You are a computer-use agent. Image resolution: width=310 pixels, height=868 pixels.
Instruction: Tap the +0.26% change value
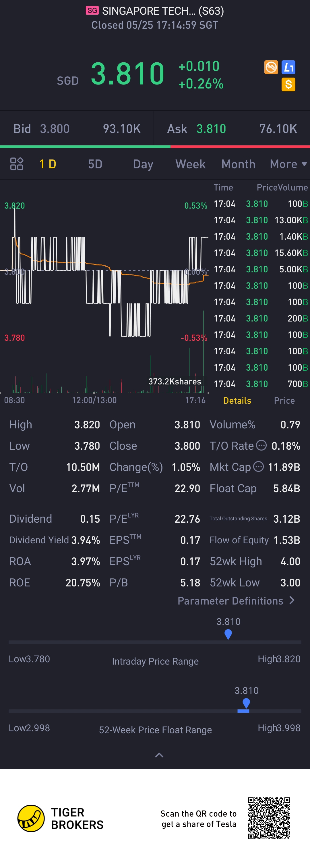coord(201,84)
